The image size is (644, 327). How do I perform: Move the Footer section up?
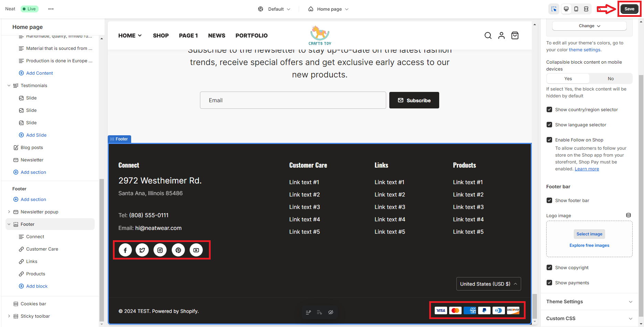pos(308,312)
